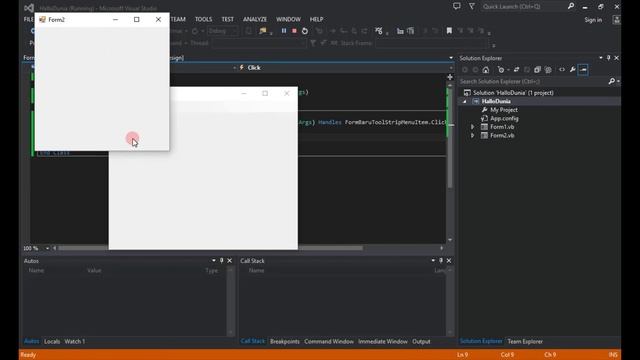640x360 pixels.
Task: Open the Debug configuration dropdown
Action: pyautogui.click(x=223, y=31)
